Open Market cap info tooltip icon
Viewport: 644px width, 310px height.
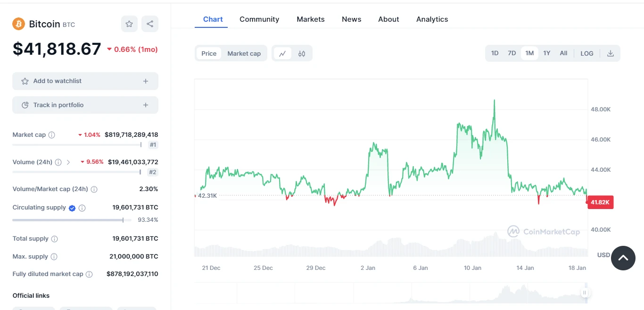(x=52, y=135)
